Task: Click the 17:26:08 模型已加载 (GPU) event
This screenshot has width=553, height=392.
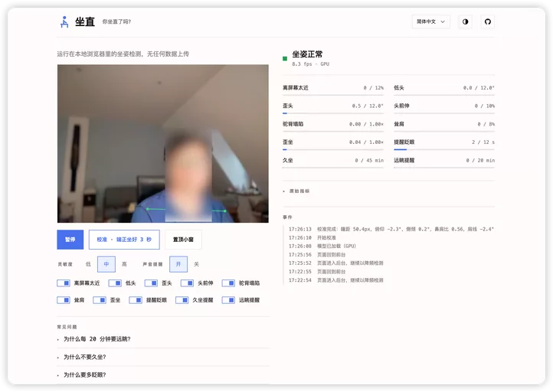Action: click(322, 246)
